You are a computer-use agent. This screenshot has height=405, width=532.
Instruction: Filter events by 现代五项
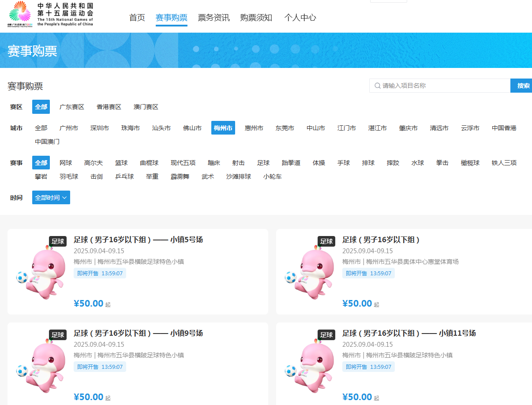(183, 163)
